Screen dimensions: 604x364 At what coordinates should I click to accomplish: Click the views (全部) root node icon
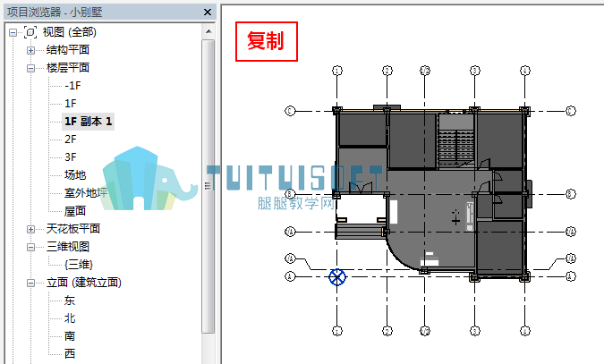tap(30, 32)
